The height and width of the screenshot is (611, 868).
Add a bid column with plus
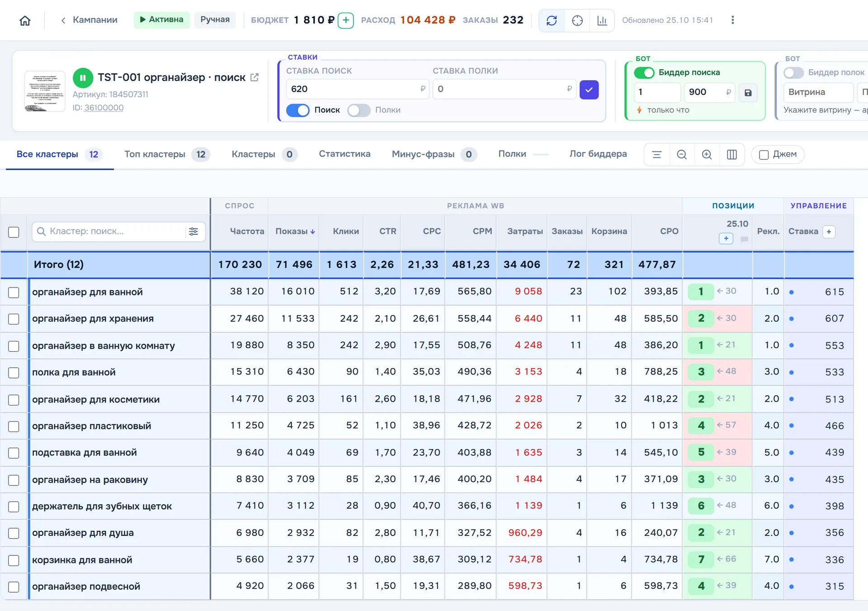click(x=829, y=232)
